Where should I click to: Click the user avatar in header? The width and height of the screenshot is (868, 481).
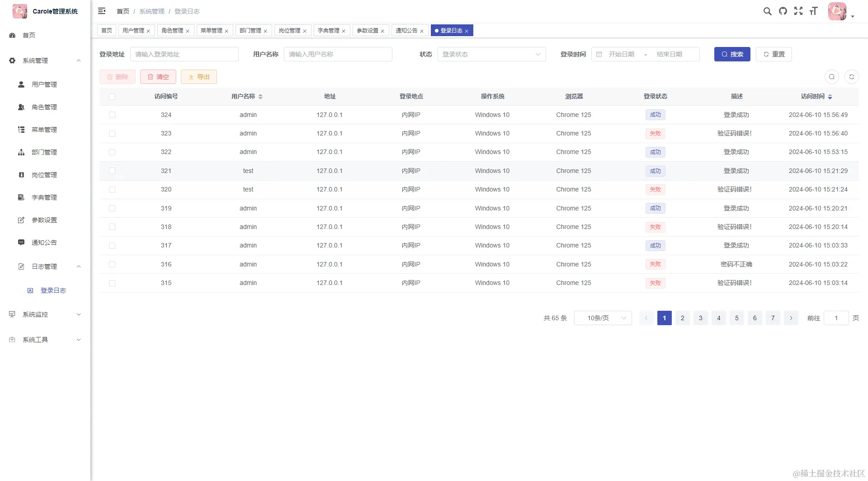click(x=837, y=11)
